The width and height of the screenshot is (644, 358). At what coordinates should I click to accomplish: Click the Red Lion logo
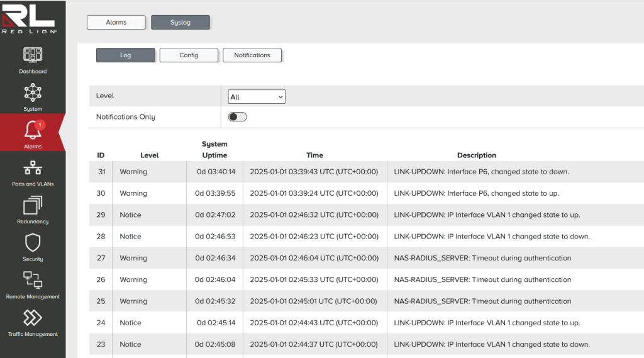pyautogui.click(x=30, y=17)
